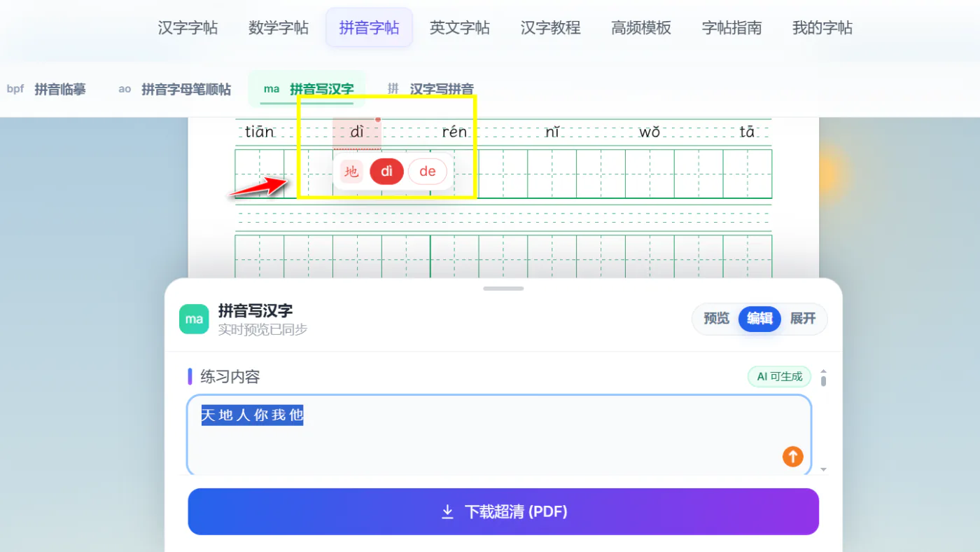The width and height of the screenshot is (980, 552).
Task: Click the 地 character chip in popup
Action: tap(351, 172)
